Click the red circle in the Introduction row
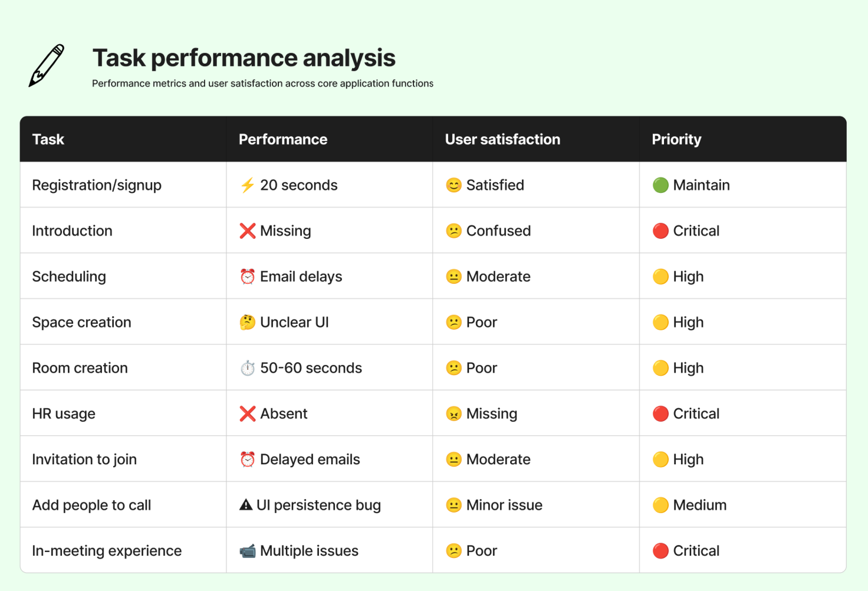This screenshot has height=591, width=868. point(660,231)
